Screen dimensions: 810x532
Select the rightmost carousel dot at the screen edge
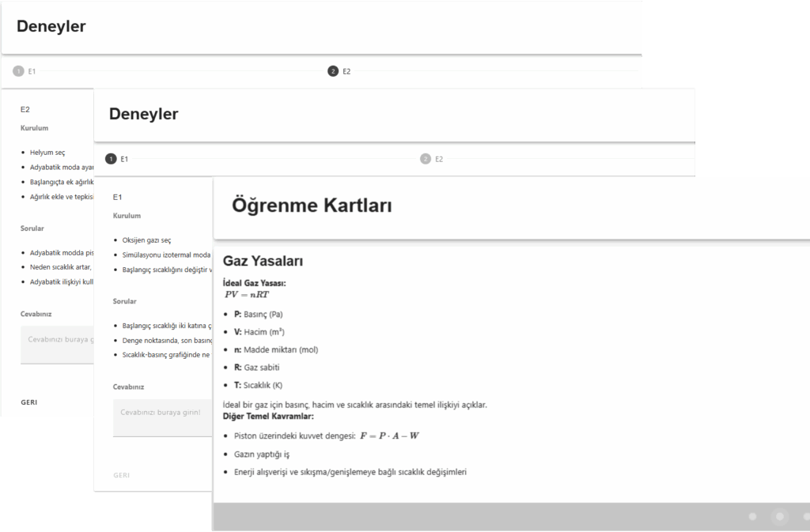(806, 516)
